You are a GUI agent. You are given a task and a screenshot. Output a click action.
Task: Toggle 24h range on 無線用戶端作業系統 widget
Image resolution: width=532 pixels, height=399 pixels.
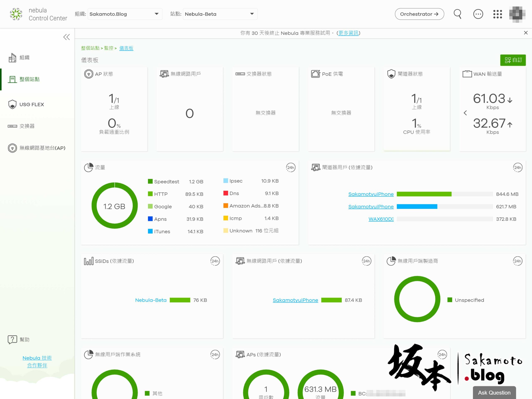tap(215, 354)
